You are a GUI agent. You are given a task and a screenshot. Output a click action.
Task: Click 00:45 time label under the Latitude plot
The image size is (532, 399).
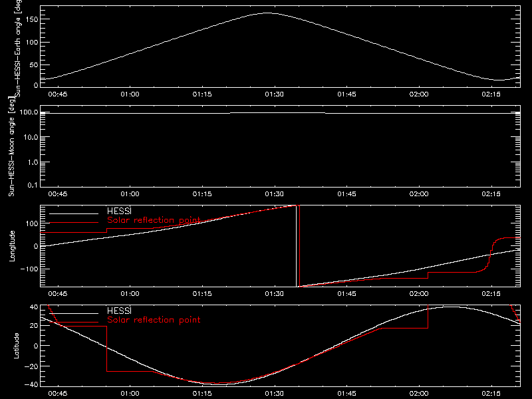(58, 393)
